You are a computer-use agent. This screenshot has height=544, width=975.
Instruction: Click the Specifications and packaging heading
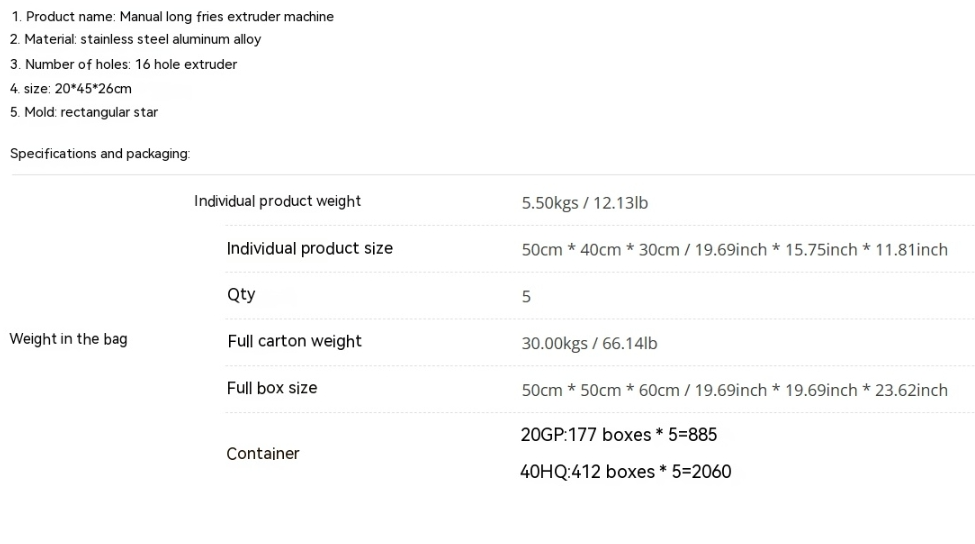(x=100, y=154)
